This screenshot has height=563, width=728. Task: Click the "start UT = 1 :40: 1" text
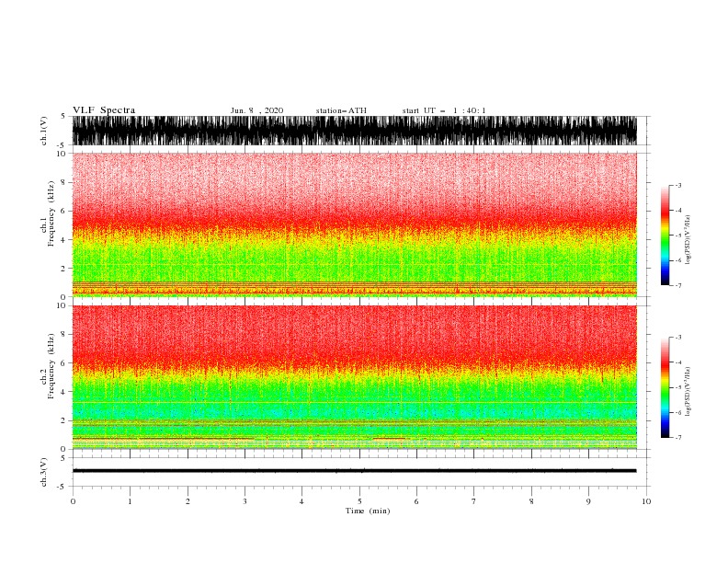click(444, 110)
